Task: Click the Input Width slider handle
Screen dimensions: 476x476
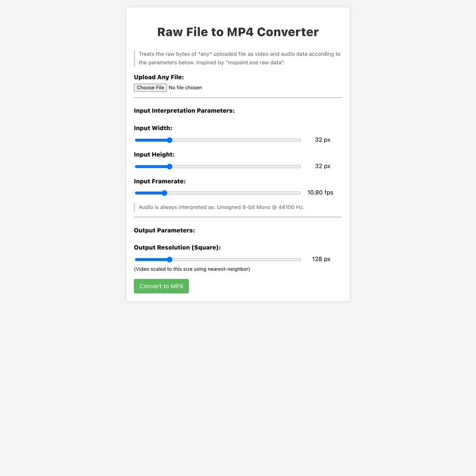Action: click(x=169, y=140)
